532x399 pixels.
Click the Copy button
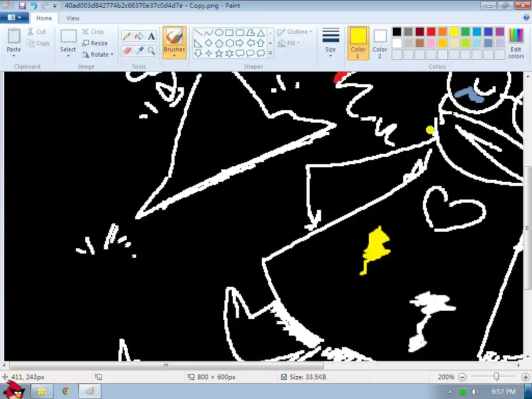[x=38, y=43]
